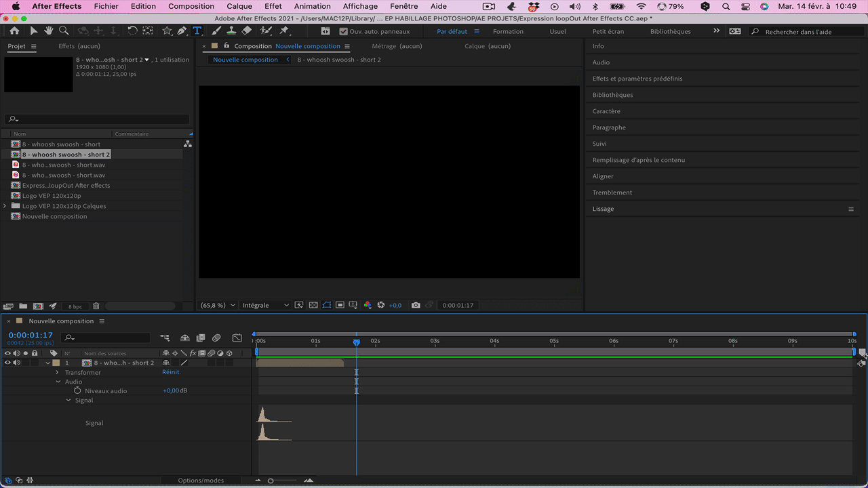Expand the Transformer property group

[57, 372]
